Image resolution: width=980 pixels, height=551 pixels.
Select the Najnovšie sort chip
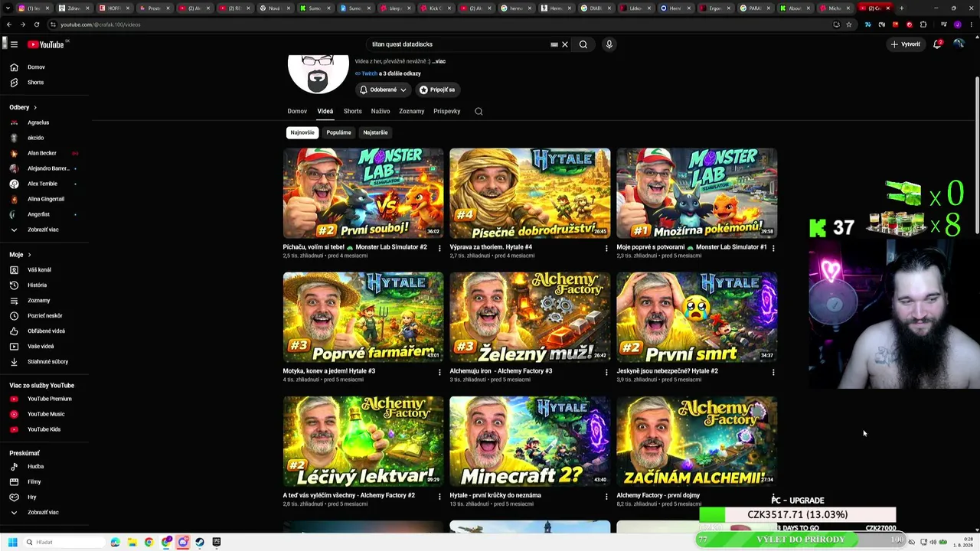click(x=302, y=132)
